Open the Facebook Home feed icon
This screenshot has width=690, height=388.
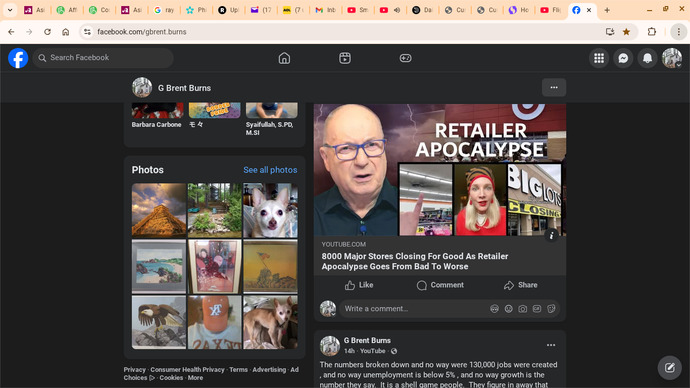284,58
